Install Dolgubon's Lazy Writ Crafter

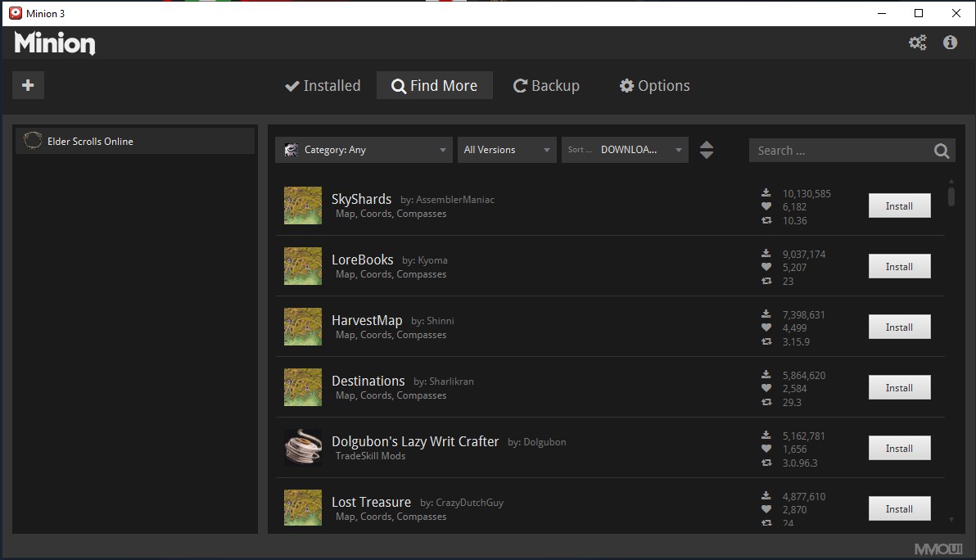point(899,448)
